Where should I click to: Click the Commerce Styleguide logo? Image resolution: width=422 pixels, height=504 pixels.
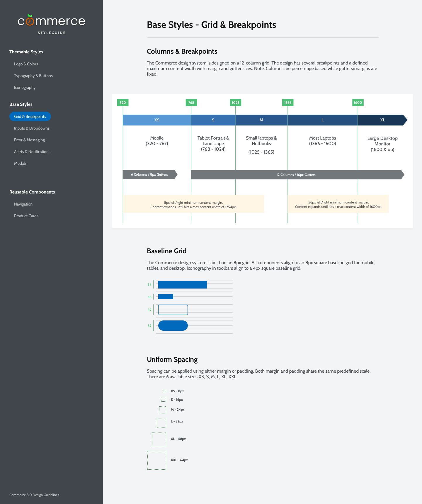51,24
